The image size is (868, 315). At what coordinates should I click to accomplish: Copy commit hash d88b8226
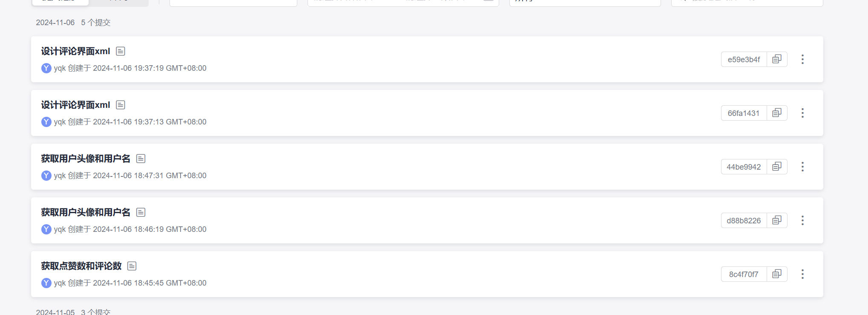click(777, 220)
